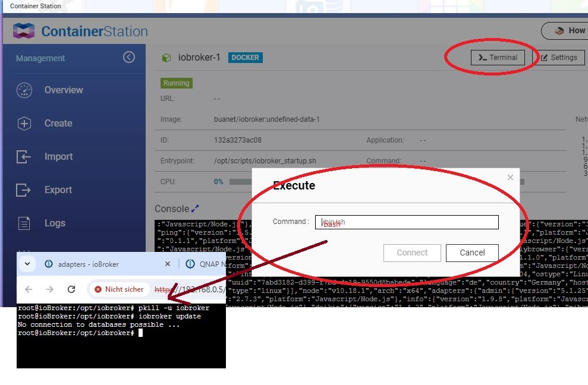Select image name buanet/iobroker:undefined-data-1

coord(266,119)
